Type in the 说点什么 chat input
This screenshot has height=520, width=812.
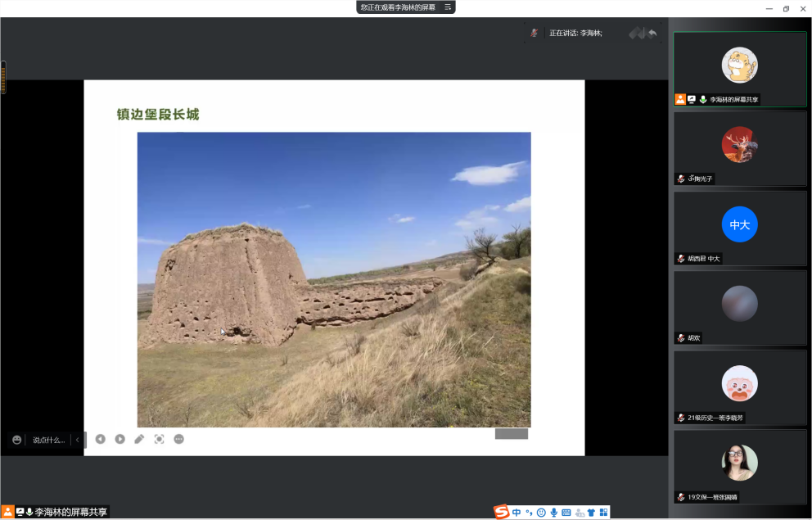click(x=48, y=440)
